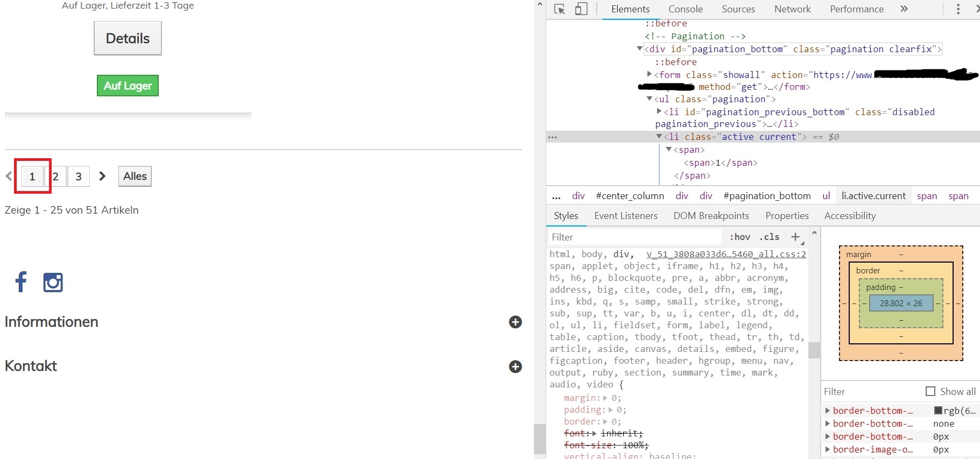Viewport: 980px width, 459px height.
Task: Select the Styles pane tab
Action: 566,216
